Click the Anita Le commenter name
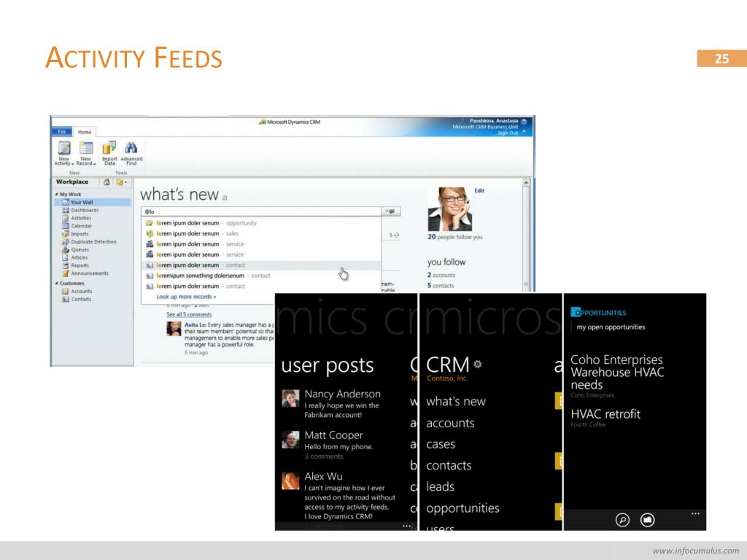Viewport: 747px width, 560px height. [x=196, y=324]
